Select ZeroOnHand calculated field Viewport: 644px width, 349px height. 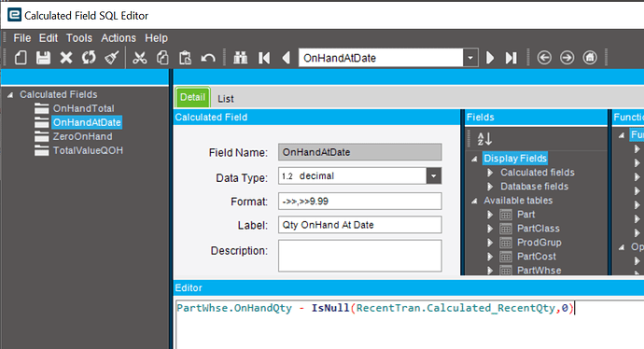tap(82, 137)
